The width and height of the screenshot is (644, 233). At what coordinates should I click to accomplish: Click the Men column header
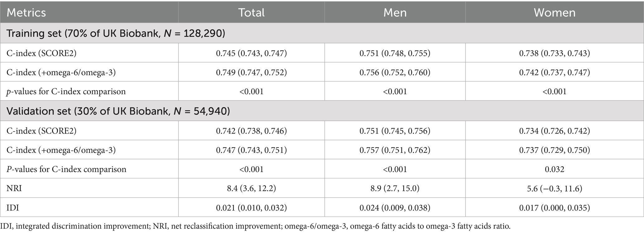click(395, 12)
